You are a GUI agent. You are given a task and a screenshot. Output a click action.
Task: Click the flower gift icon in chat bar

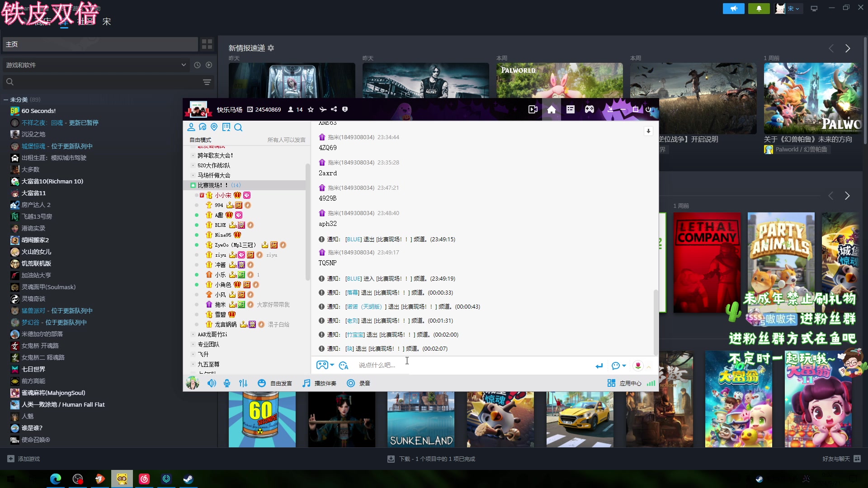(638, 366)
